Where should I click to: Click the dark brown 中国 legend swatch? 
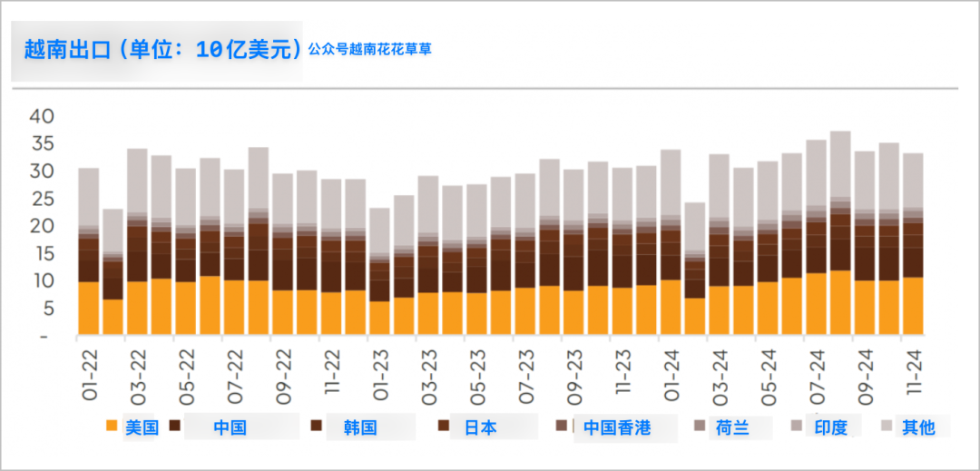click(x=175, y=426)
